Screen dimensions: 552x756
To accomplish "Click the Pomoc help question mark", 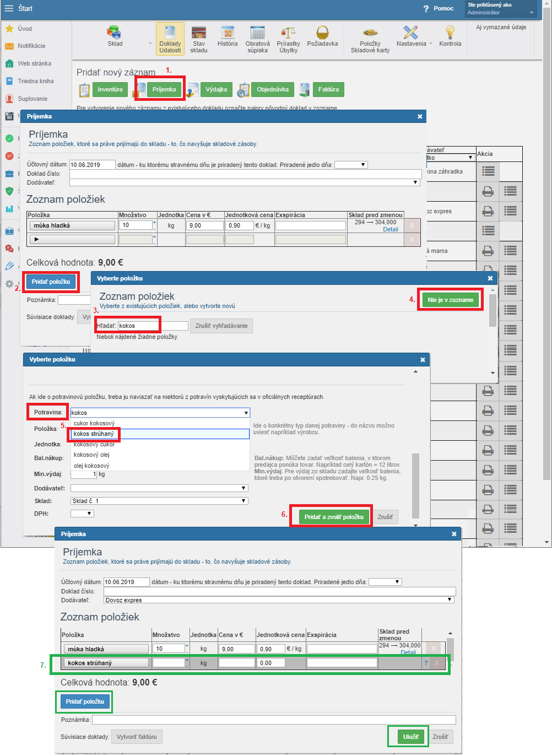I will 426,9.
